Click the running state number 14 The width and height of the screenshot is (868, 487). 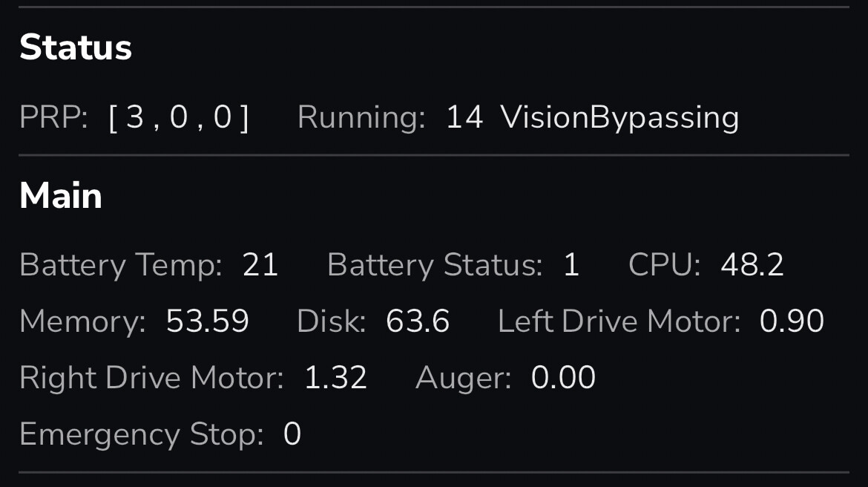click(x=464, y=118)
